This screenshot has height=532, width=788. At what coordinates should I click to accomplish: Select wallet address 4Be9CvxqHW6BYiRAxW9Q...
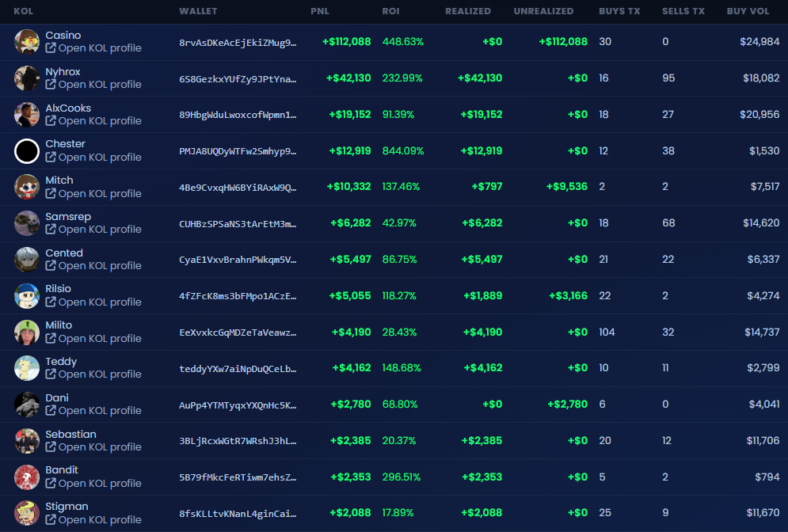click(238, 188)
